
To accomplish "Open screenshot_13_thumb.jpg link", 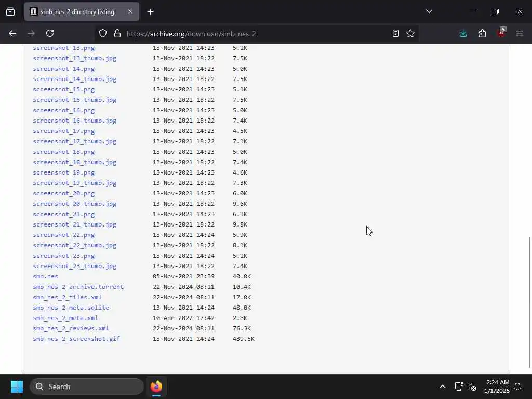I will (x=75, y=58).
